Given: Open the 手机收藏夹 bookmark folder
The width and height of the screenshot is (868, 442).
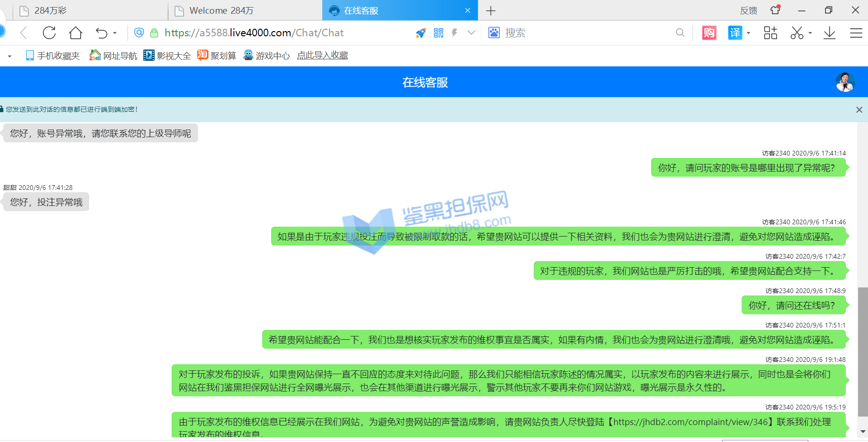Looking at the screenshot, I should [x=53, y=56].
